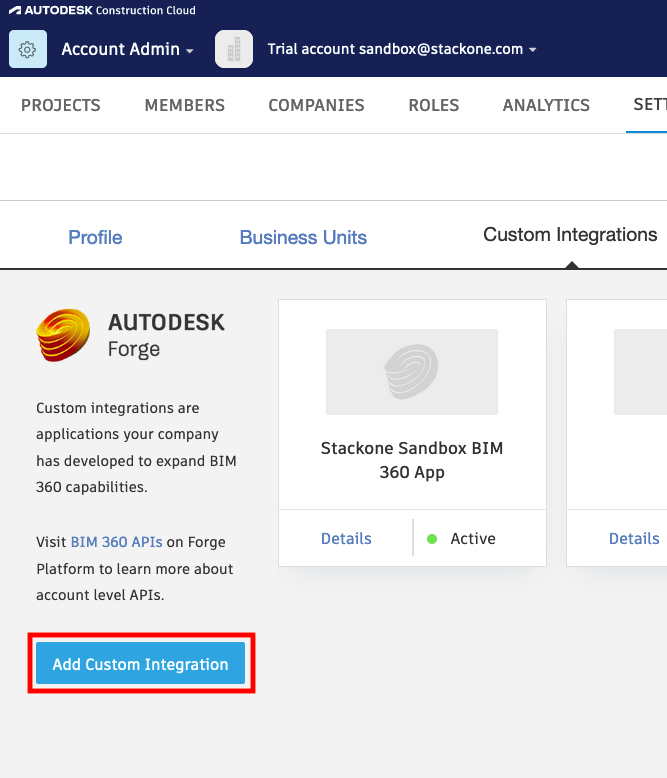Click the green Active status dot
This screenshot has width=667, height=778.
tap(432, 539)
